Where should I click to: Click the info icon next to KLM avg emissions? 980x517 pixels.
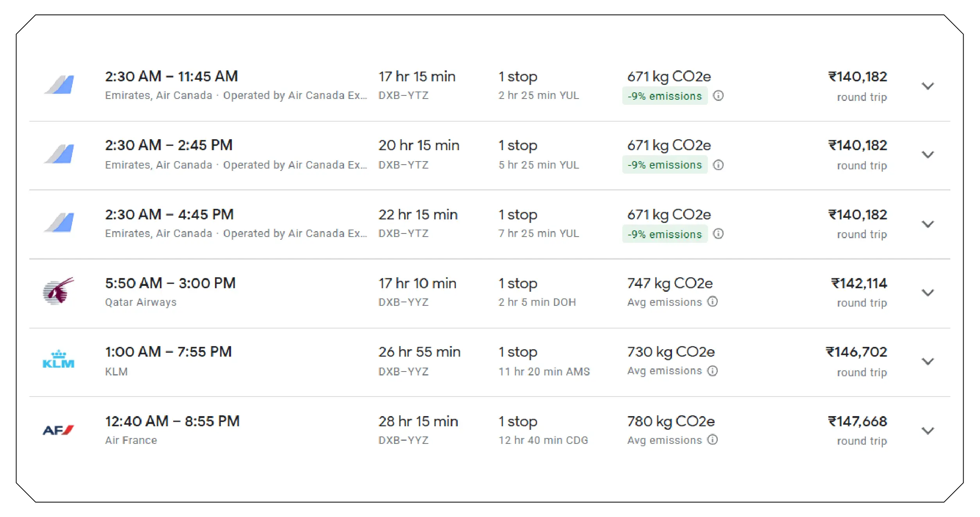click(x=712, y=371)
